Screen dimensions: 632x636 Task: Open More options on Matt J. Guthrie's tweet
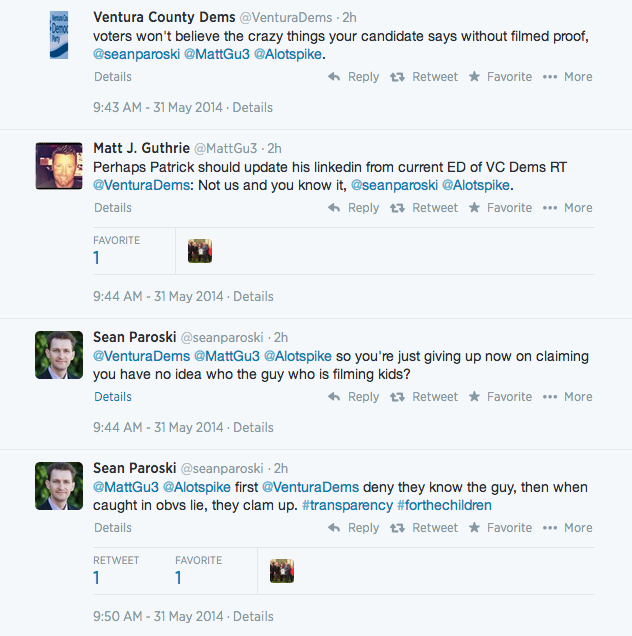pyautogui.click(x=568, y=208)
